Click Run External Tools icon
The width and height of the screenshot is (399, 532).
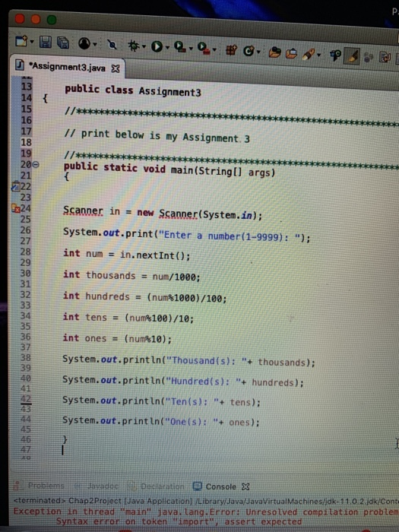(203, 49)
